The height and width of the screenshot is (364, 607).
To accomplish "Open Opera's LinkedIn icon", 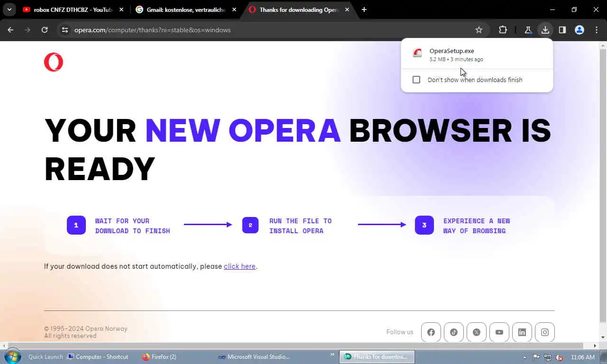I will click(x=522, y=332).
